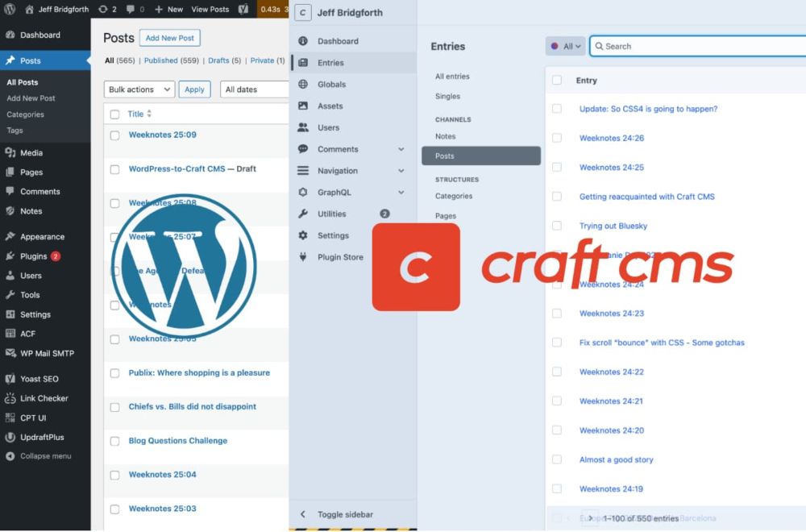Check the select-all box beside Entry header
This screenshot has width=806, height=532.
tap(557, 80)
